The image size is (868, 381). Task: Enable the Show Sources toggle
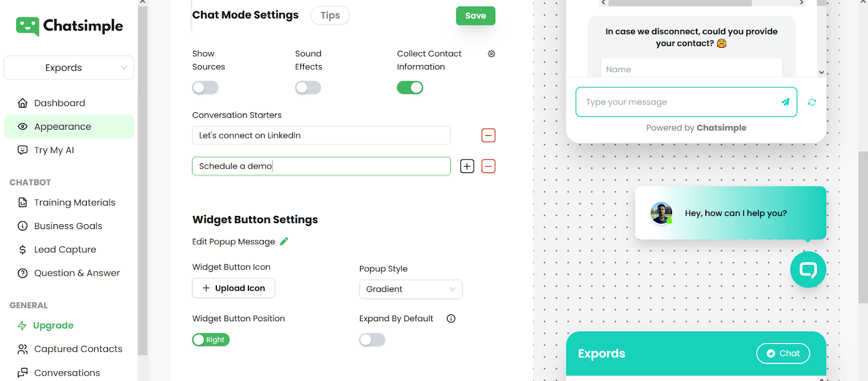205,87
